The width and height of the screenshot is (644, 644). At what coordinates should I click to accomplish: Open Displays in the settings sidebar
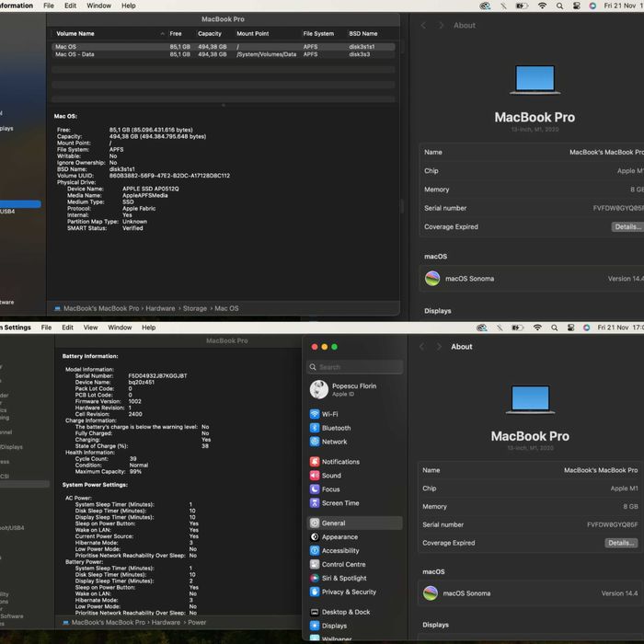point(328,626)
